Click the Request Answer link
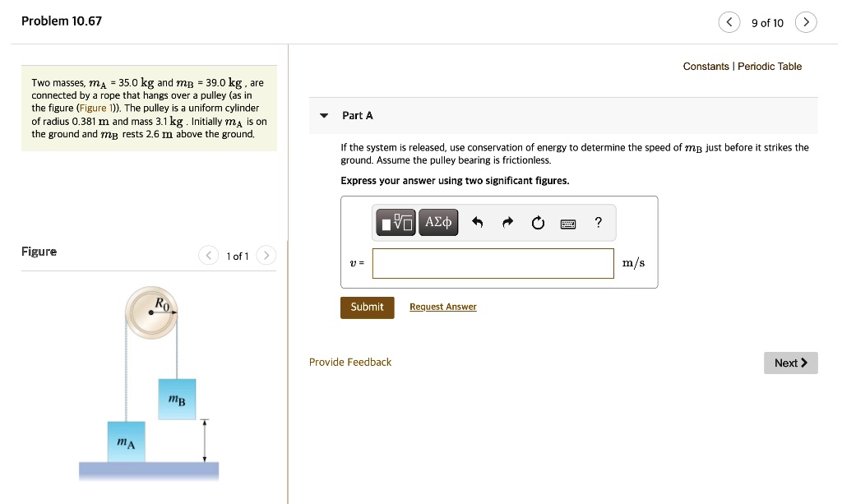 443,307
